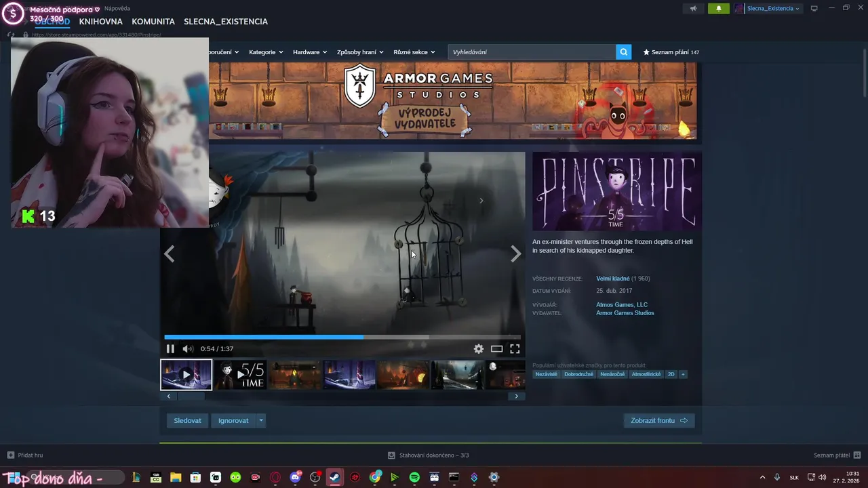Seek along the trailer progress bar

coord(342,337)
